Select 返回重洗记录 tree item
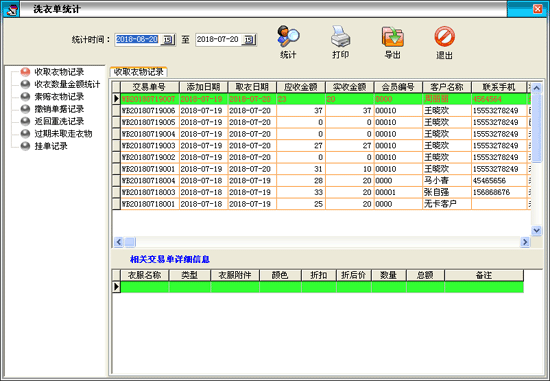 pos(59,121)
